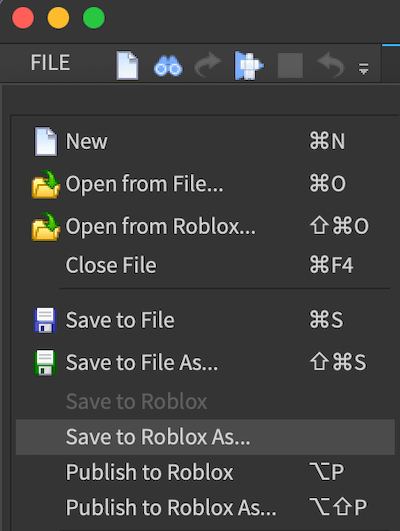
Task: Click the green zoom window button
Action: coord(94,18)
